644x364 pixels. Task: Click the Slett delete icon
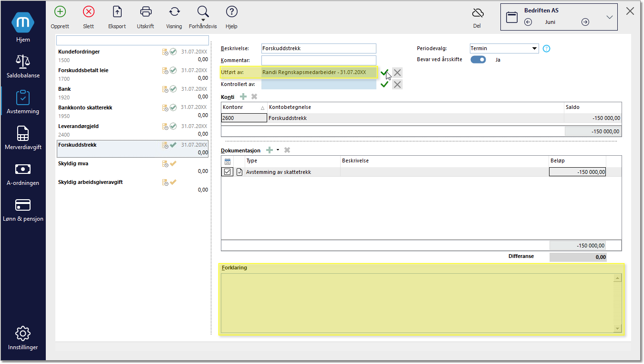pyautogui.click(x=88, y=12)
